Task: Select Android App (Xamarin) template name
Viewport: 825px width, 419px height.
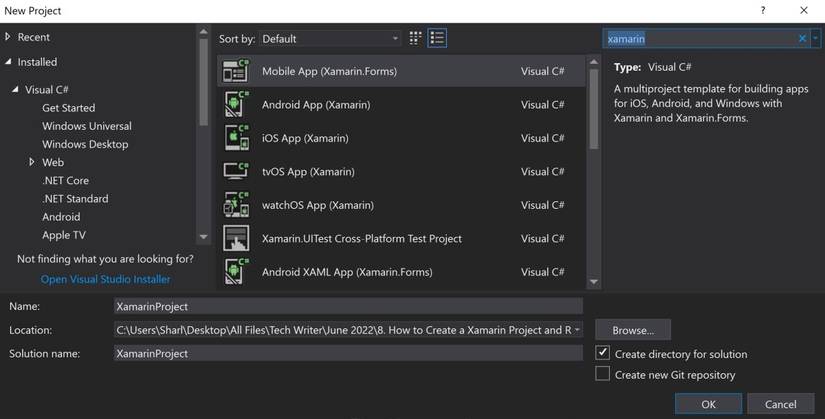Action: [316, 105]
